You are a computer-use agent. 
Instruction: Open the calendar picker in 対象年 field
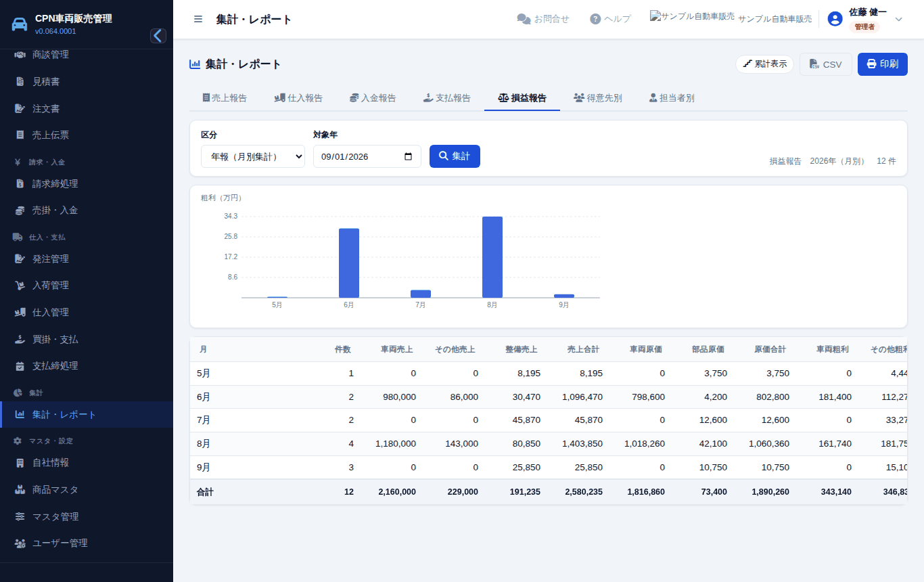click(x=408, y=156)
